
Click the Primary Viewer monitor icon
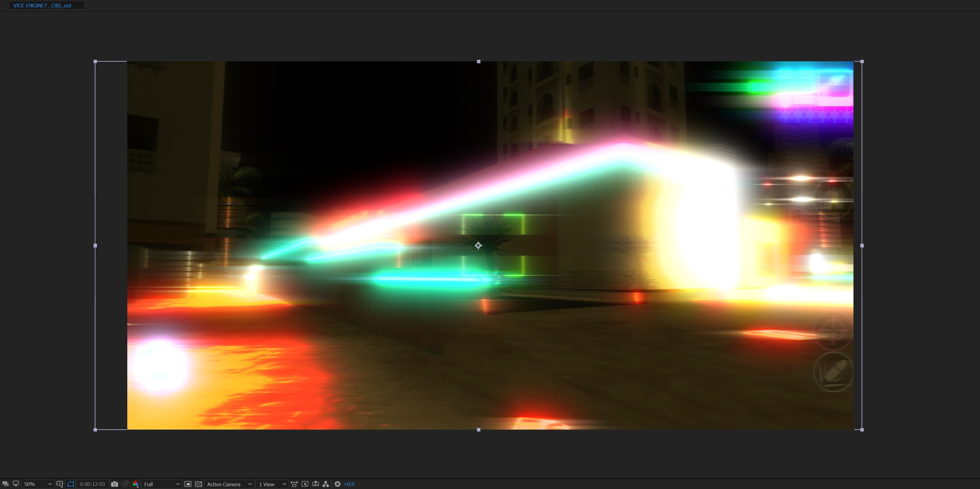click(x=16, y=484)
